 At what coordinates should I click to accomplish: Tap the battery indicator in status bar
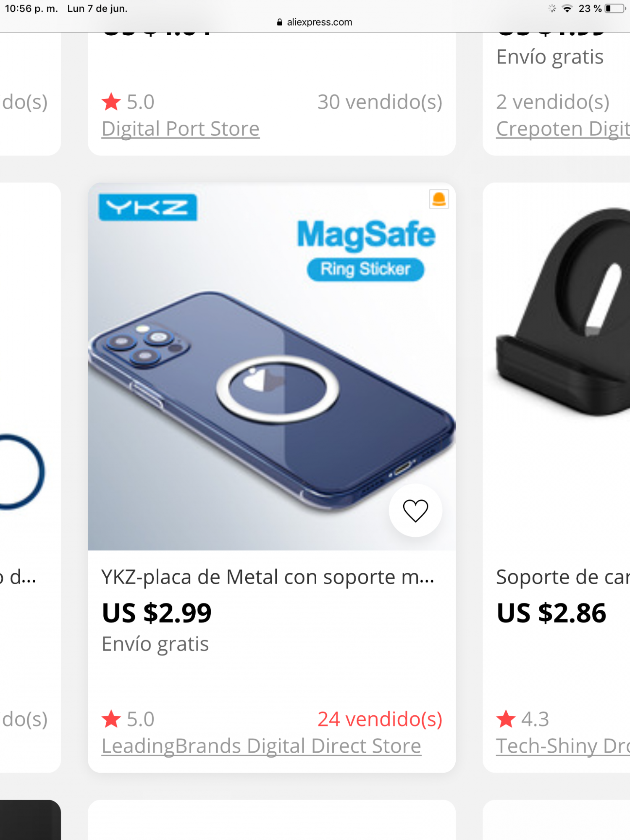click(615, 8)
